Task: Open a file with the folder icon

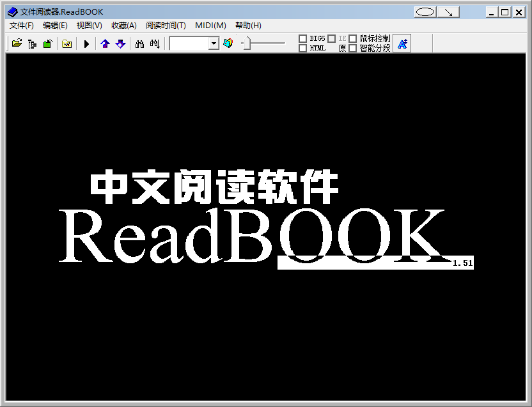Action: [x=17, y=43]
